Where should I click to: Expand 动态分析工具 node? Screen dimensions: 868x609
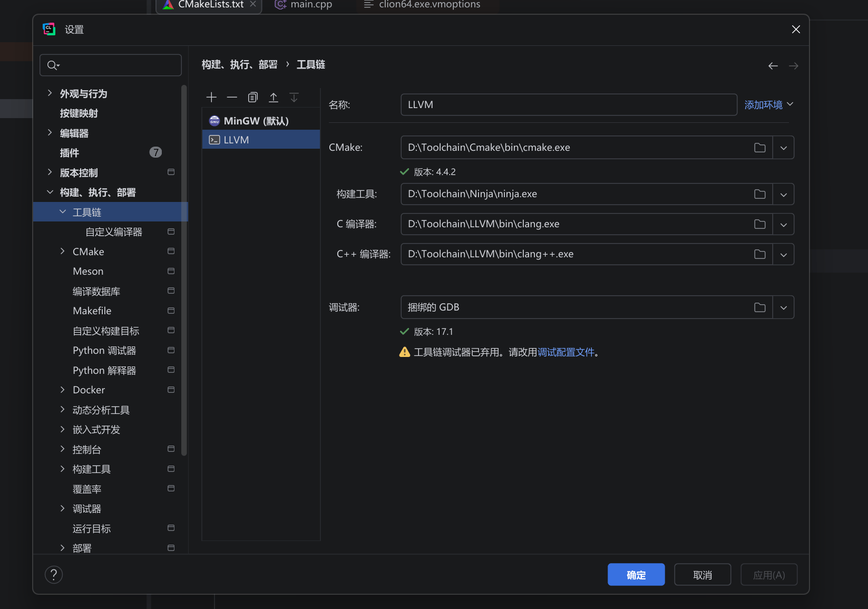pyautogui.click(x=63, y=410)
